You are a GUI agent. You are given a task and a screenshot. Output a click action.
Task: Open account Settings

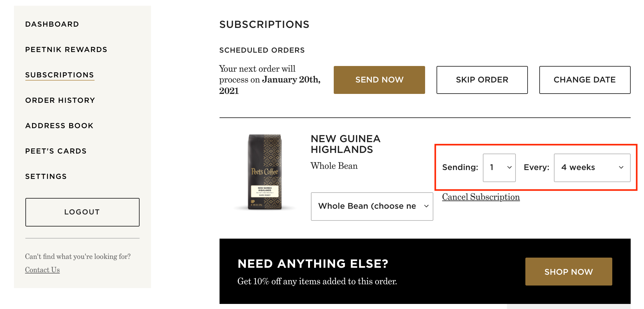(46, 176)
